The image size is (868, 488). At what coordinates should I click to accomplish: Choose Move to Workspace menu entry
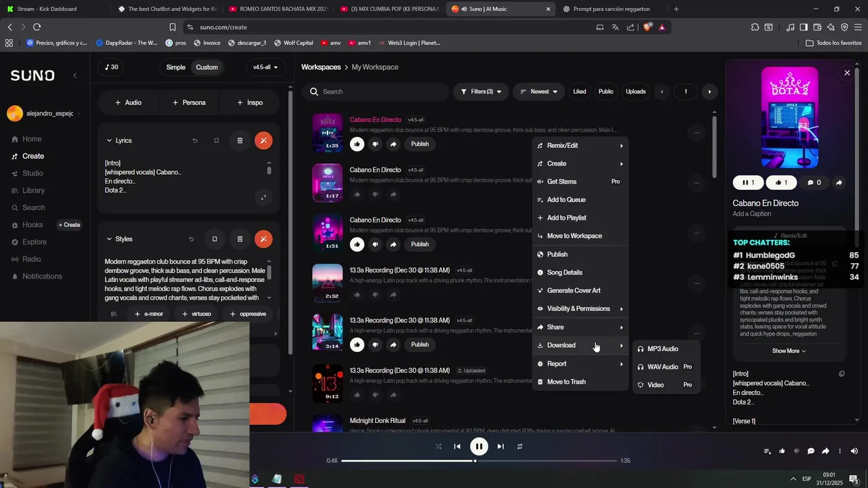[x=580, y=236]
